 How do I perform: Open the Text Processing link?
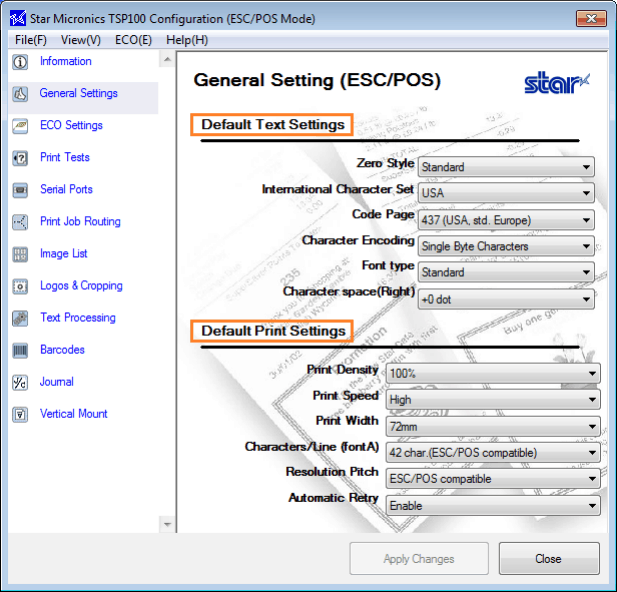tap(77, 318)
